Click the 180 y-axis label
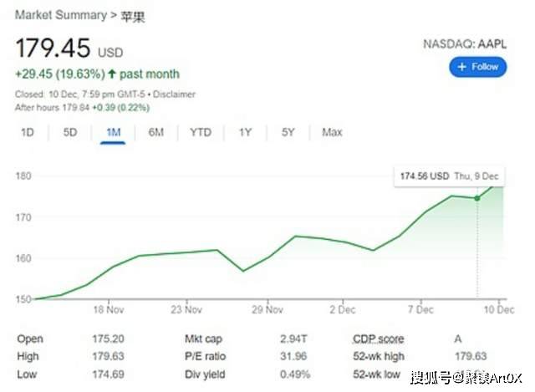Image resolution: width=535 pixels, height=392 pixels. tap(23, 176)
